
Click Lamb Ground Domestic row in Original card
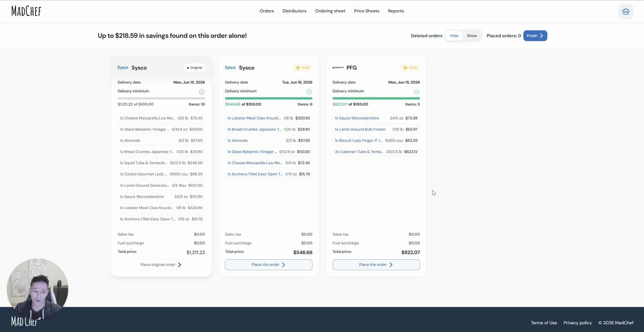click(161, 185)
